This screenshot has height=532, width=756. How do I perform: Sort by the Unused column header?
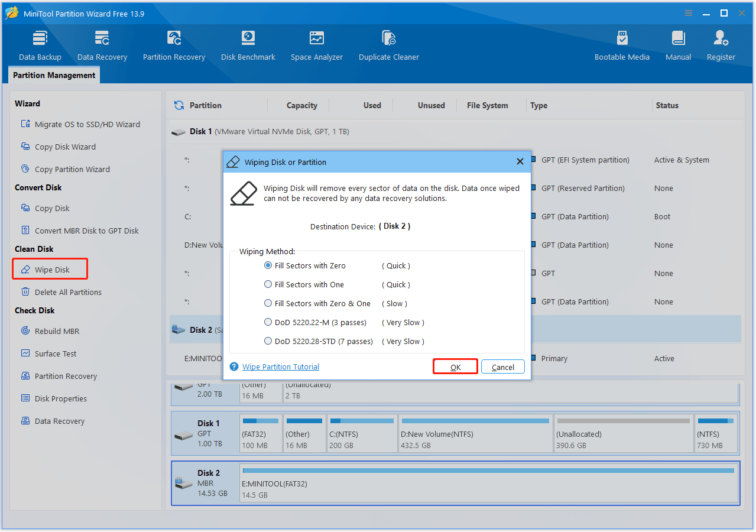(431, 105)
